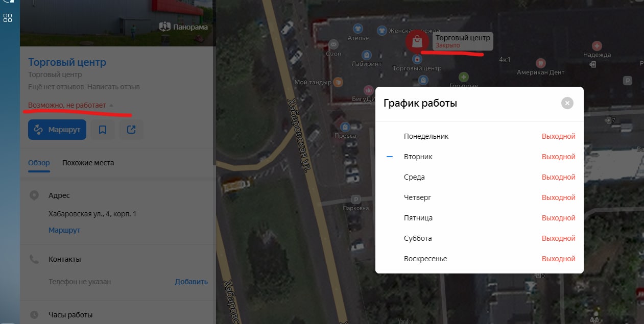This screenshot has width=644, height=324.
Task: Close the График работы schedule popup
Action: point(567,103)
